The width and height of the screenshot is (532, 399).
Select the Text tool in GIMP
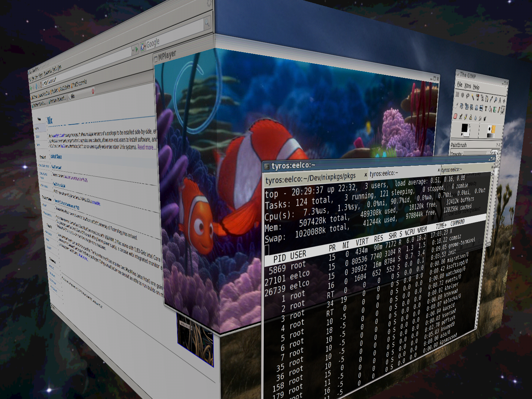click(x=486, y=109)
